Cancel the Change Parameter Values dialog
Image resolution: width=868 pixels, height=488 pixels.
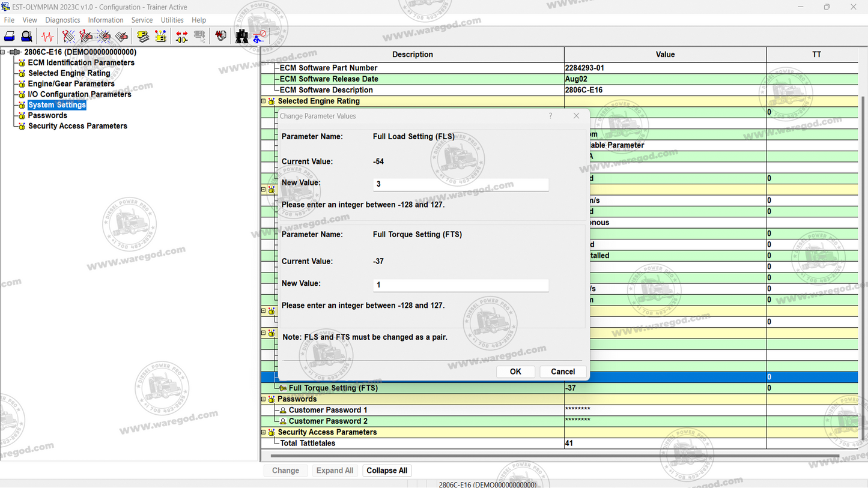coord(562,372)
